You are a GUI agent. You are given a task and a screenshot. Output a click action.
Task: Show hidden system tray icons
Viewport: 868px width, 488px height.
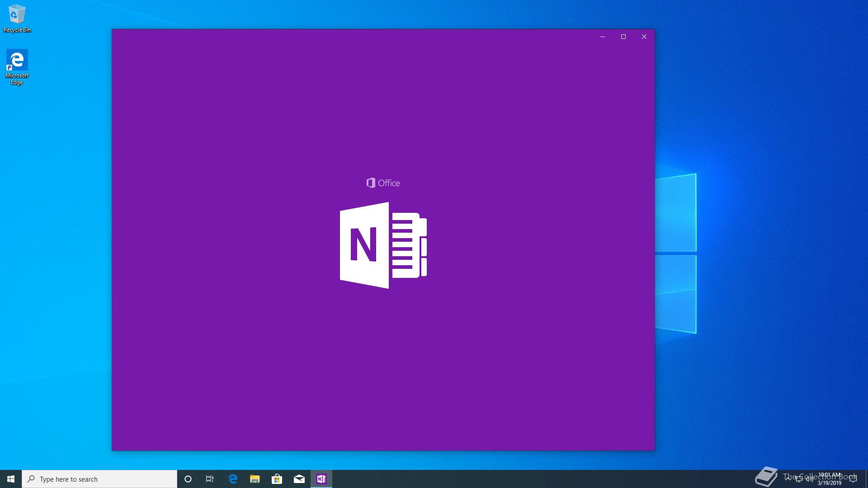point(788,479)
